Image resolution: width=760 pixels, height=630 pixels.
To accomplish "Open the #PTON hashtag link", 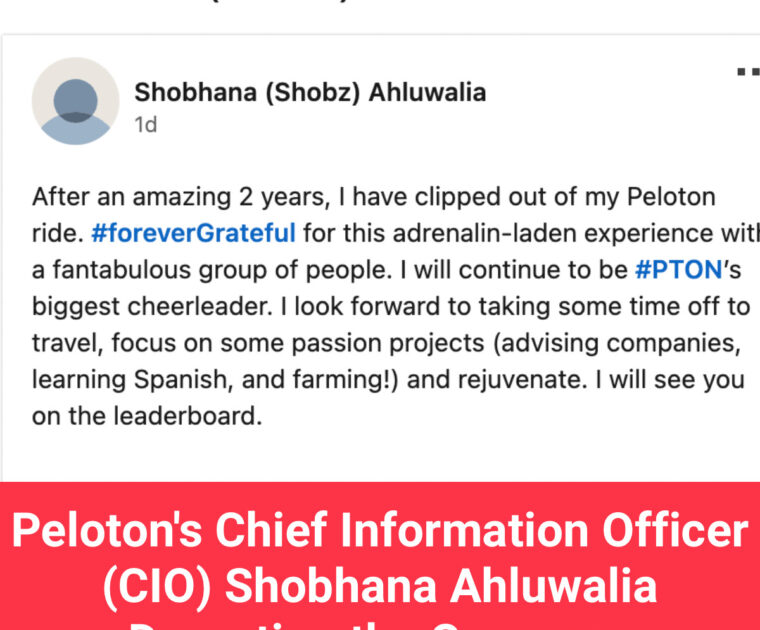I will pyautogui.click(x=679, y=270).
